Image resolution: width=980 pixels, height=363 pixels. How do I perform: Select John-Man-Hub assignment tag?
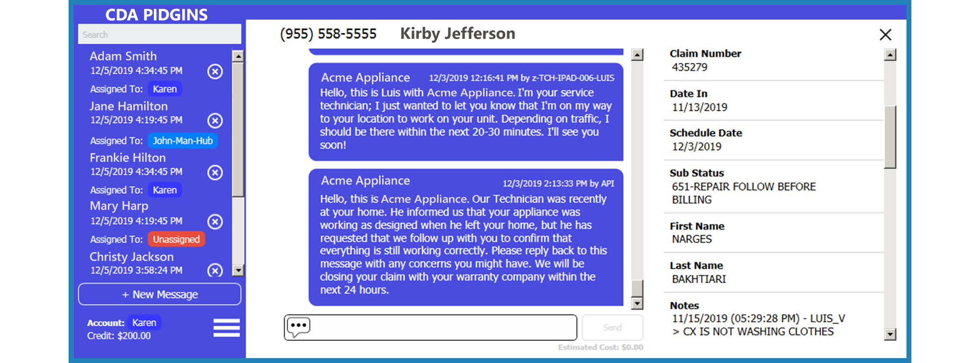click(x=183, y=141)
